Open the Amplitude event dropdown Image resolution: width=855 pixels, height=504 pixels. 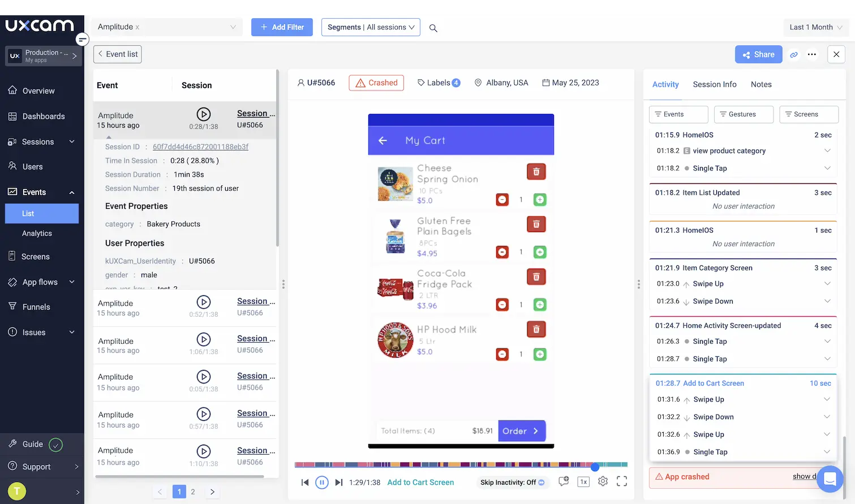click(167, 27)
